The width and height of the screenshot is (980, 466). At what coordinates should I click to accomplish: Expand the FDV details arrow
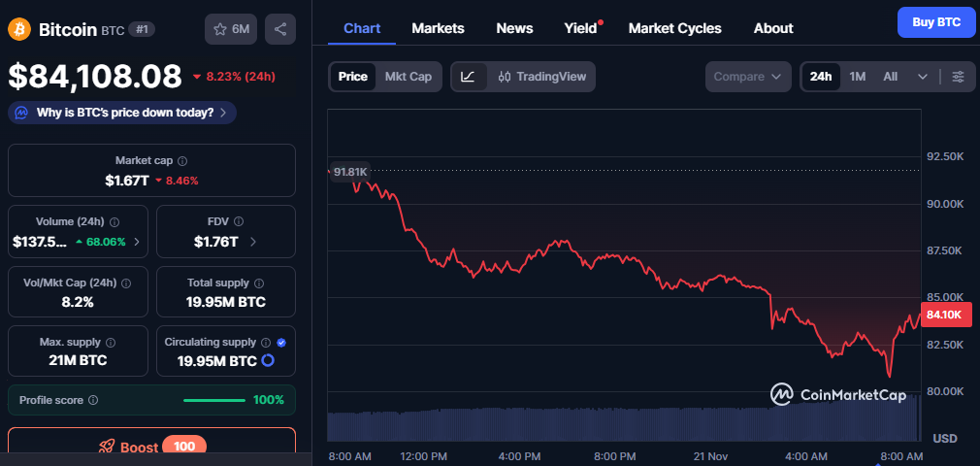(253, 242)
